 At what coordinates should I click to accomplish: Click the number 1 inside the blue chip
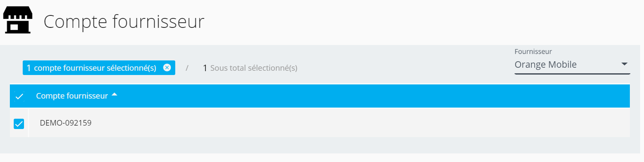coord(29,68)
